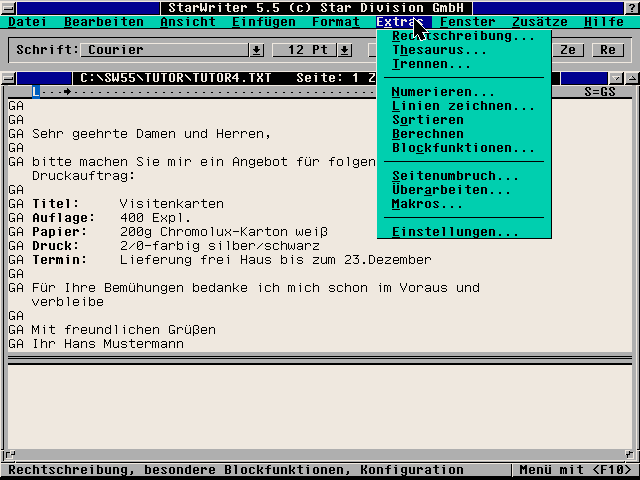Click the text 'Sehr geehrte Damen und Herren,'

151,134
